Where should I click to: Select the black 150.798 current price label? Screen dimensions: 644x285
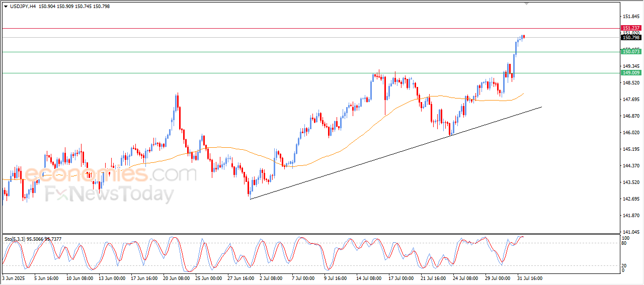[631, 38]
